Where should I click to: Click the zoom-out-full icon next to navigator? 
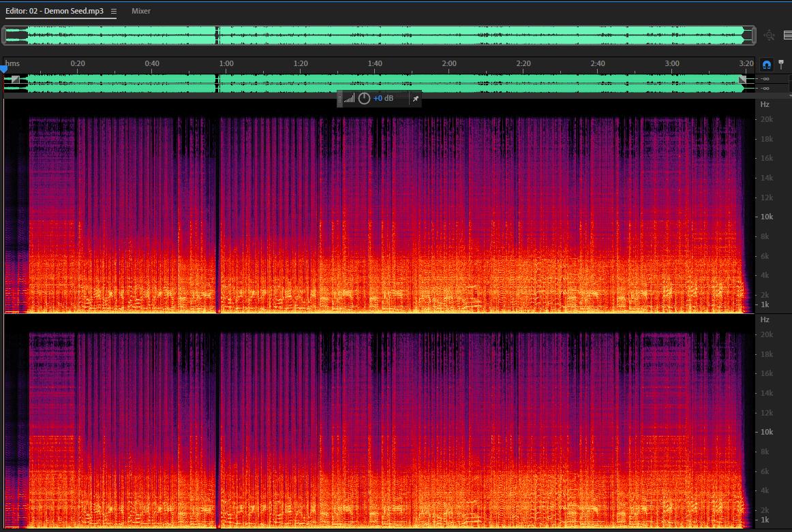pyautogui.click(x=770, y=35)
